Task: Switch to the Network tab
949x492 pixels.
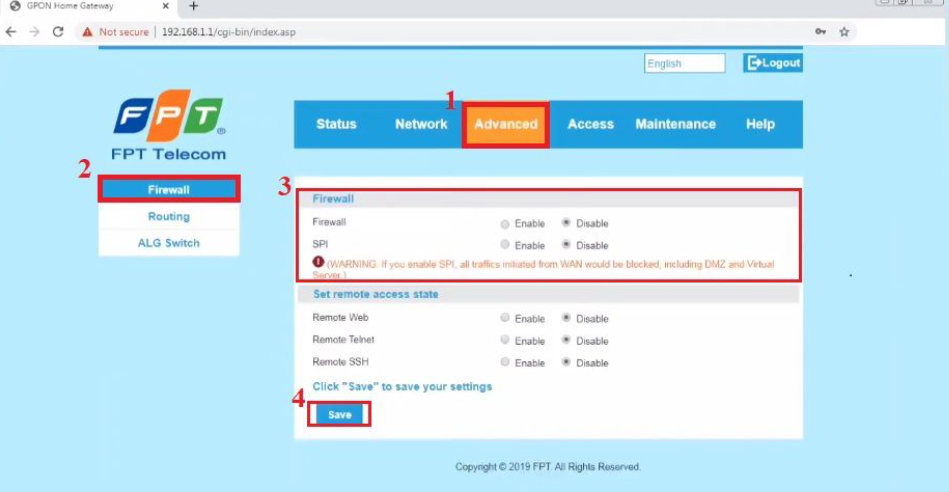Action: click(x=421, y=124)
